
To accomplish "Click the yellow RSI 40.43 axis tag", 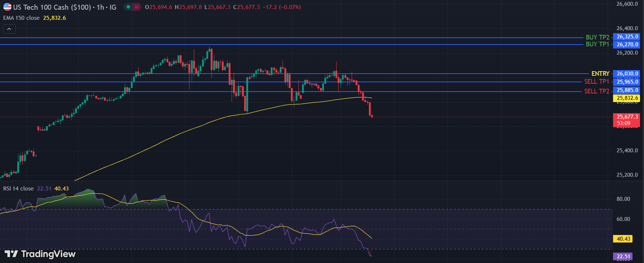I will pyautogui.click(x=624, y=239).
